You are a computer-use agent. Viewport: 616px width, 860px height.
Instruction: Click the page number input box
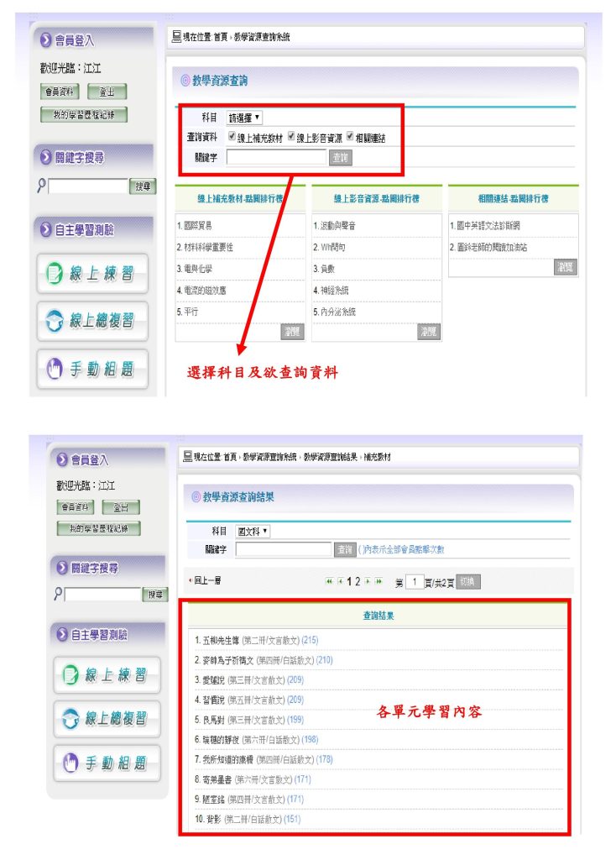pos(415,582)
